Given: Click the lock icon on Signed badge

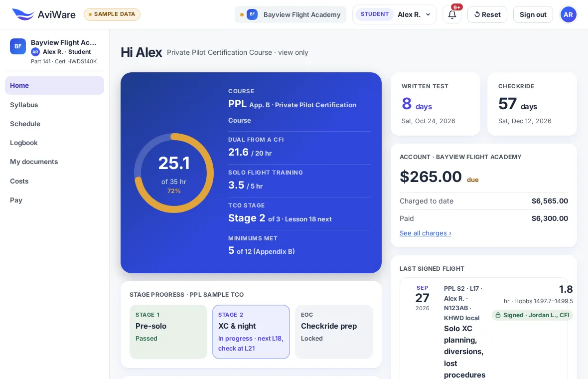Looking at the screenshot, I should pyautogui.click(x=498, y=315).
